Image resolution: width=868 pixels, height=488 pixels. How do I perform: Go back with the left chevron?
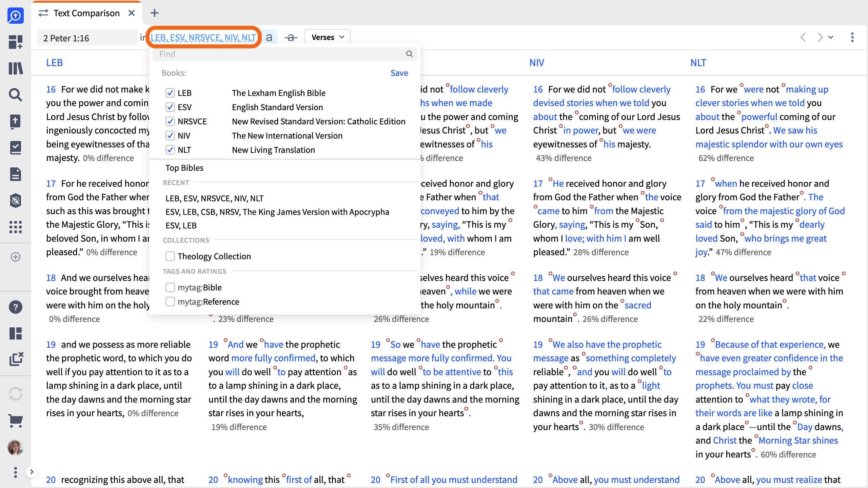point(803,37)
